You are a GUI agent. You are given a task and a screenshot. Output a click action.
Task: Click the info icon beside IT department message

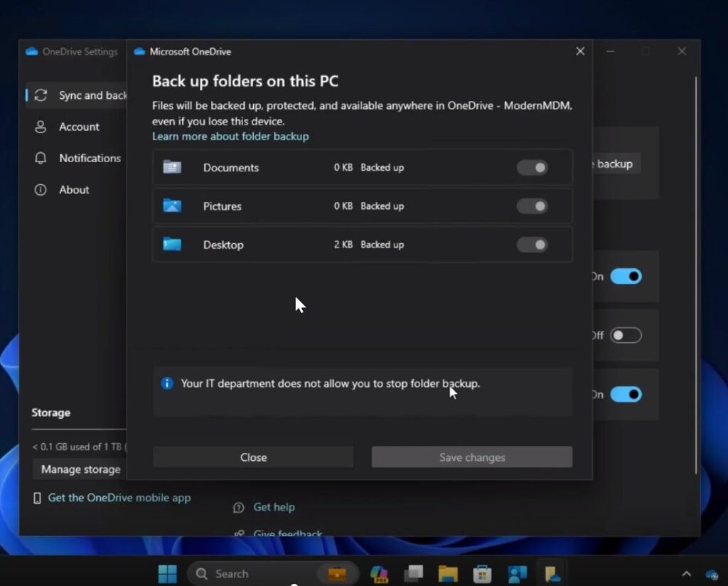[167, 383]
